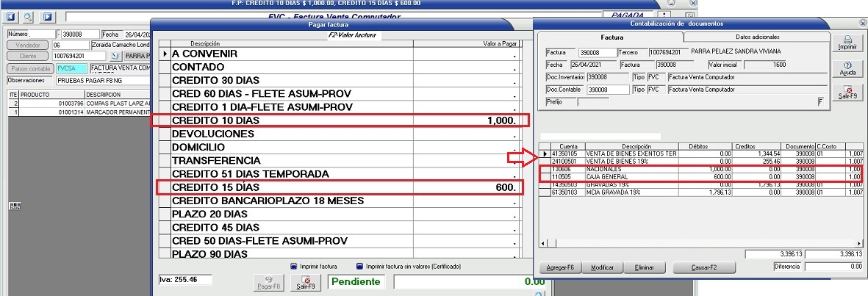Click the client lookup icon beside 1007694201

click(115, 56)
